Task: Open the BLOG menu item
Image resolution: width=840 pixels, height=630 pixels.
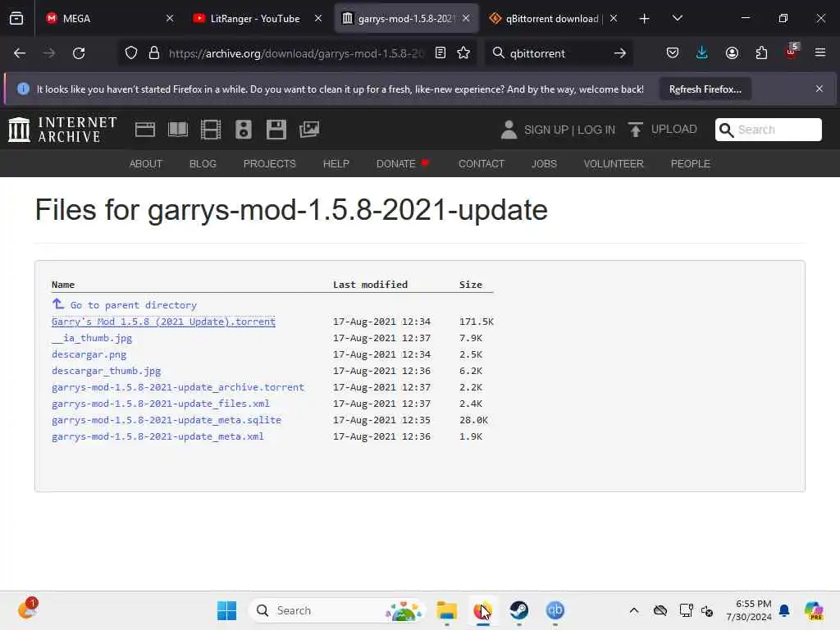Action: pos(203,164)
